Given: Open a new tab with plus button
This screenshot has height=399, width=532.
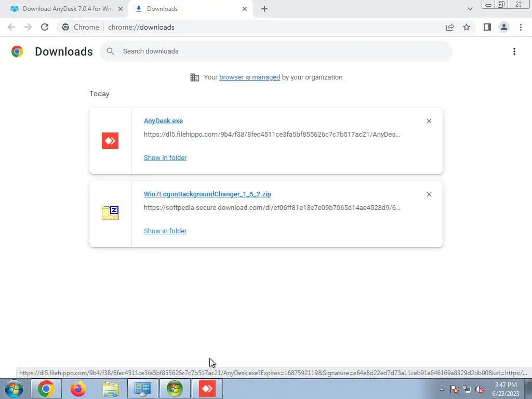Looking at the screenshot, I should (x=264, y=9).
